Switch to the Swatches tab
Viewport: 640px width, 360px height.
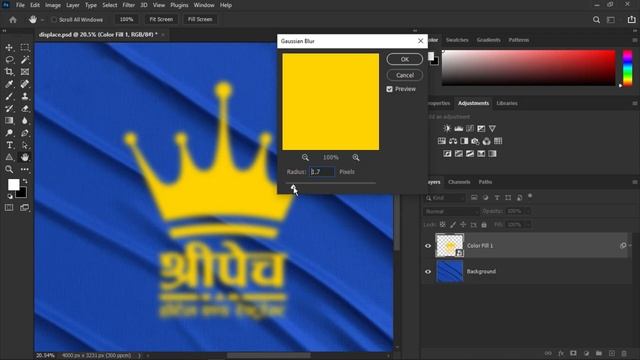[x=457, y=40]
